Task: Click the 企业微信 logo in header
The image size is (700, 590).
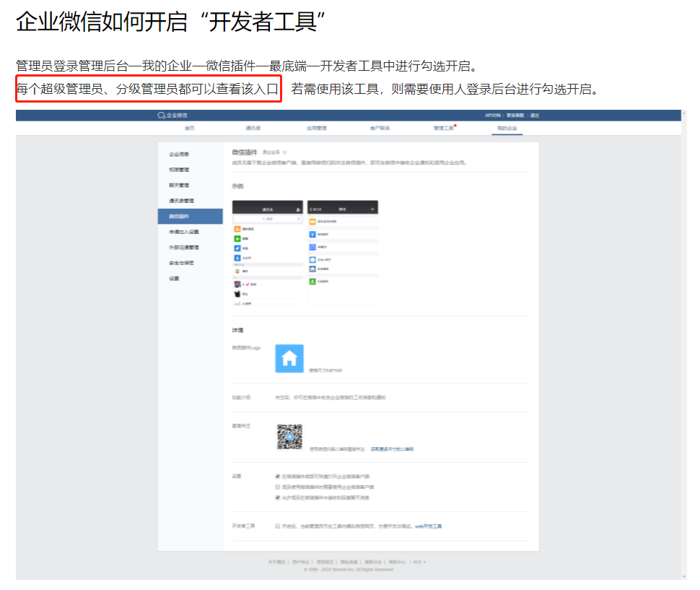Action: click(x=172, y=116)
